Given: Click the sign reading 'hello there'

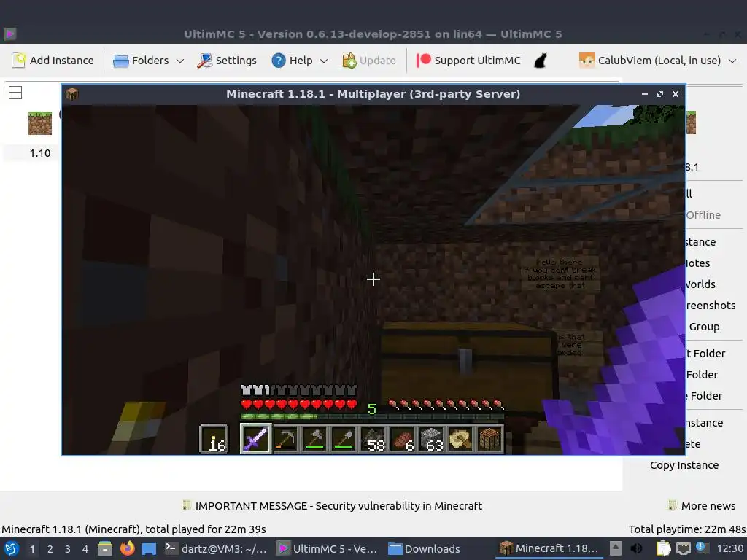Looking at the screenshot, I should coord(560,273).
